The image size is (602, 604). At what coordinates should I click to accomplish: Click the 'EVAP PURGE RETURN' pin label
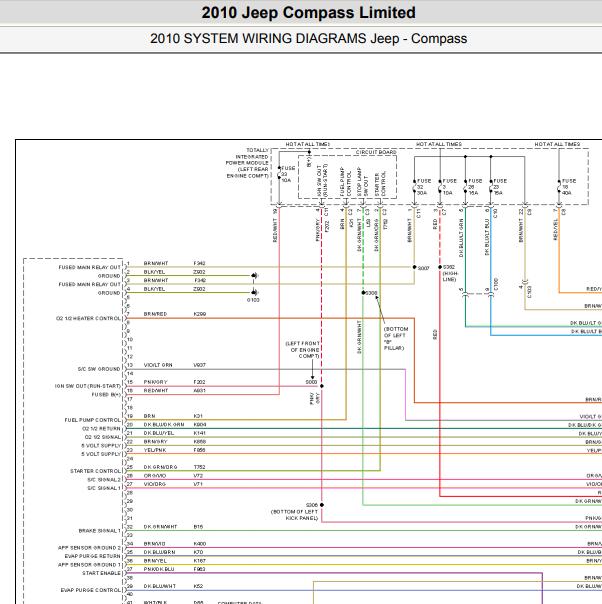(93, 556)
